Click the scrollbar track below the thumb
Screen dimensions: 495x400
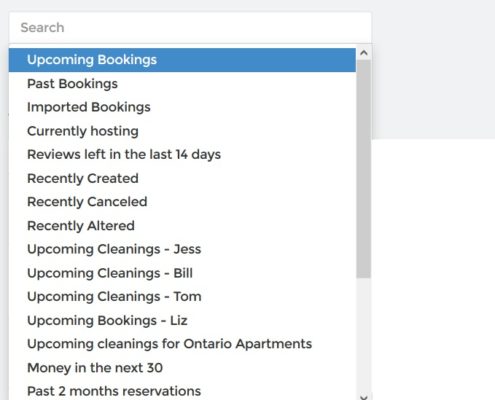point(364,335)
